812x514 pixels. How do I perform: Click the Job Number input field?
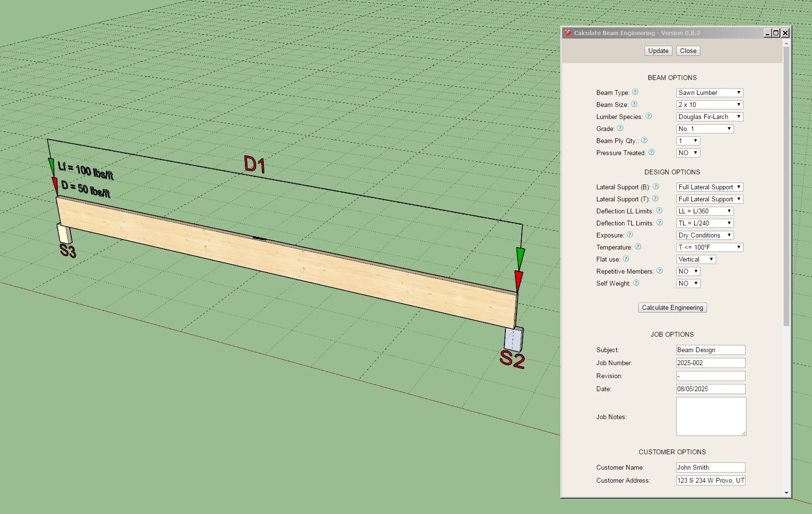[710, 363]
